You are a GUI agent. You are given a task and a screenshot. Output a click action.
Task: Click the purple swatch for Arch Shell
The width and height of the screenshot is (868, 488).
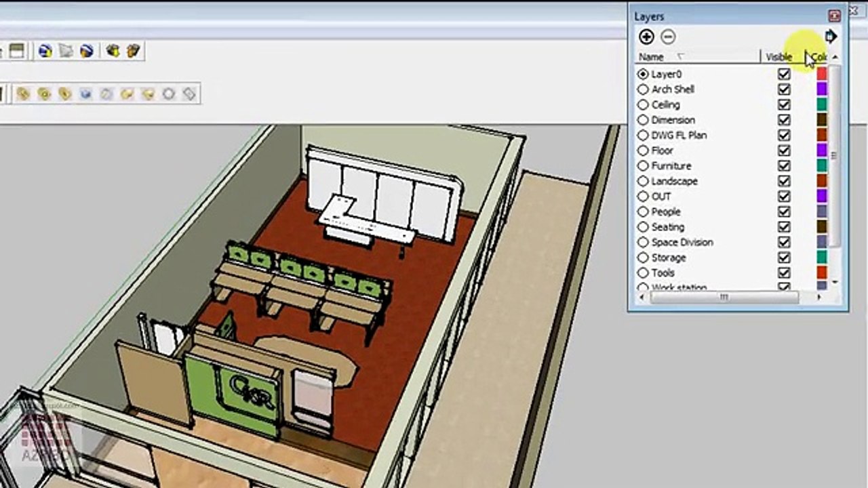coord(821,89)
